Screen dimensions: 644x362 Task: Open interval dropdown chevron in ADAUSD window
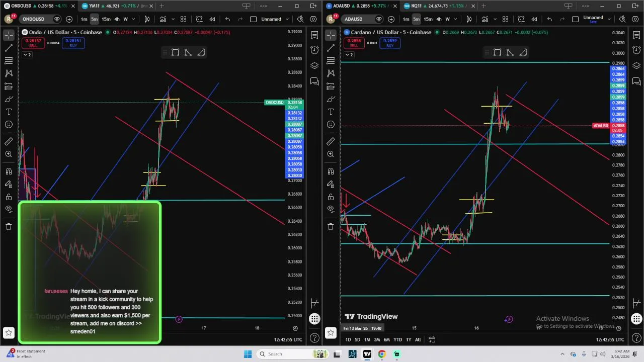tap(455, 19)
